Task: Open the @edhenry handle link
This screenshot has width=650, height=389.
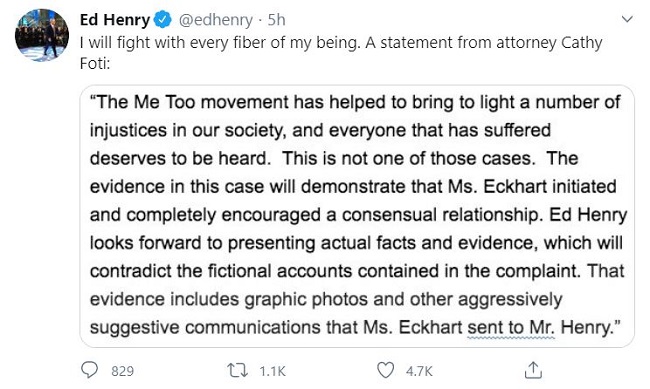Action: point(215,19)
